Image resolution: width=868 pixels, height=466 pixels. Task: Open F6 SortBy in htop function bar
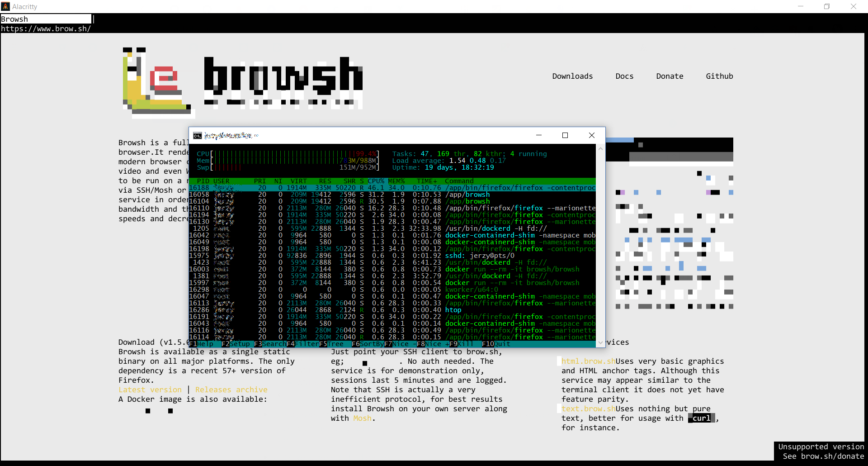click(368, 344)
